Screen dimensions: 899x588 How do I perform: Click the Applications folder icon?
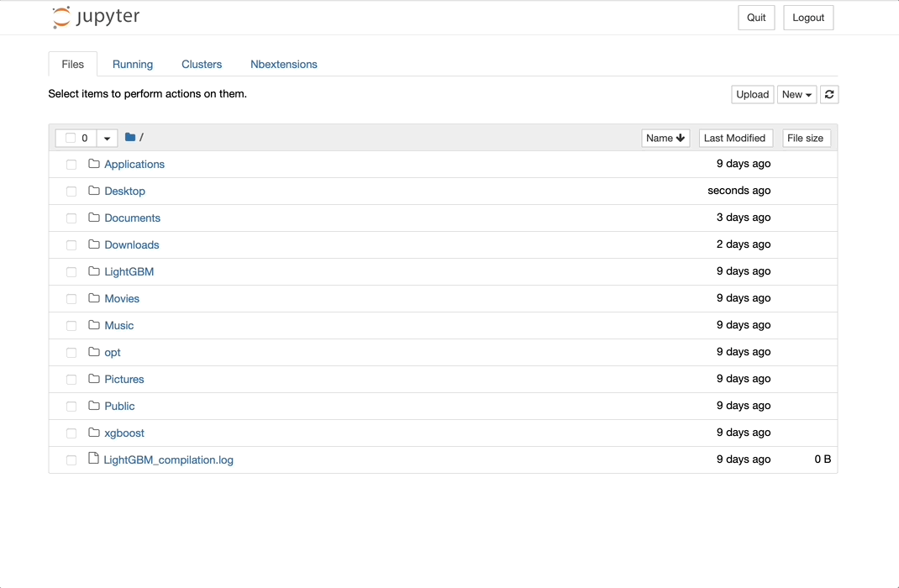(x=94, y=164)
